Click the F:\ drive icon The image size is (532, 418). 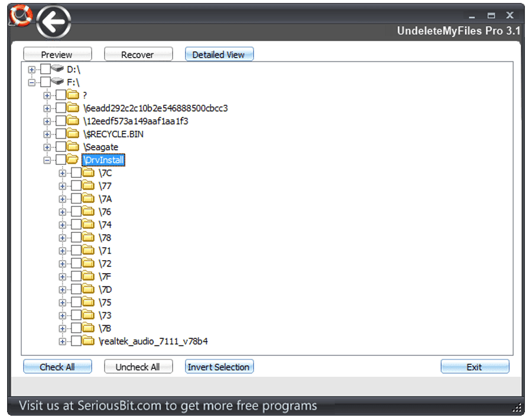(58, 82)
